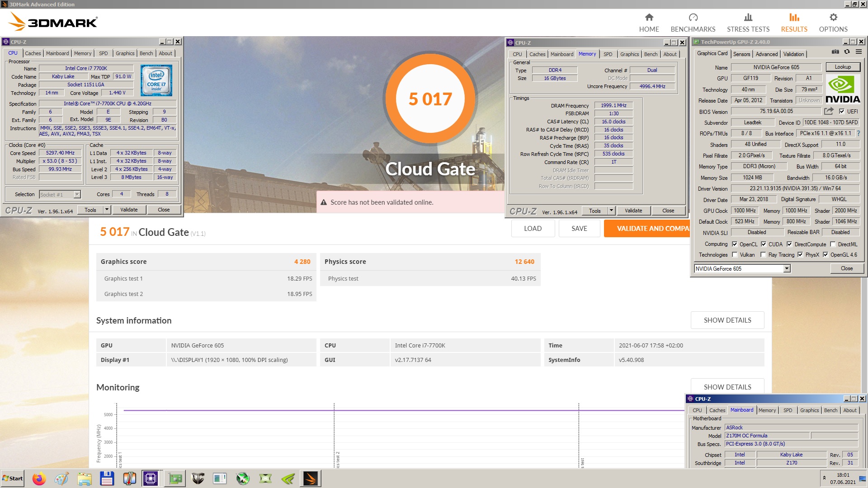Open Windows Explorer folder in taskbar
The width and height of the screenshot is (868, 488).
point(84,479)
